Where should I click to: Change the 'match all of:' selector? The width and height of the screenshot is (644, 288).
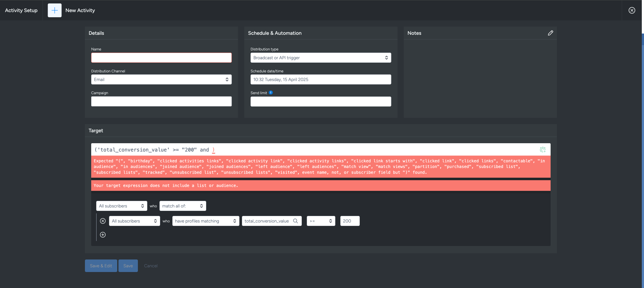coord(182,206)
